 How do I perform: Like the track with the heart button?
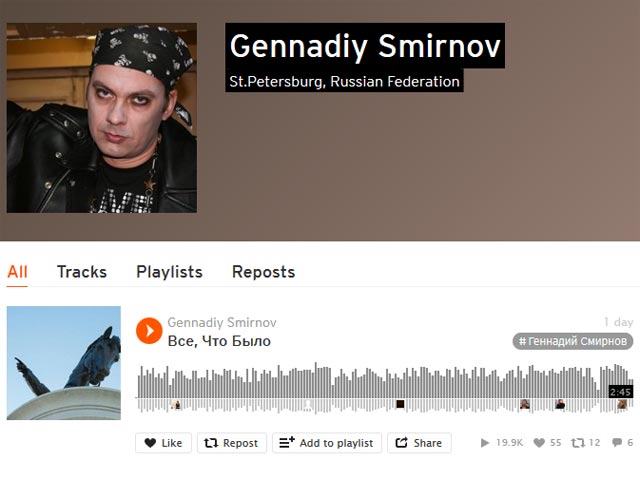pyautogui.click(x=163, y=443)
